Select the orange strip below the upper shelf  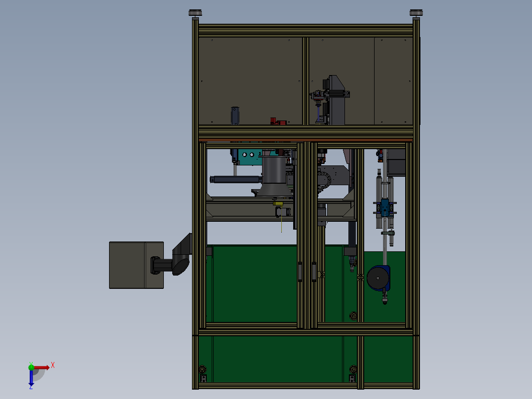pyautogui.click(x=305, y=140)
